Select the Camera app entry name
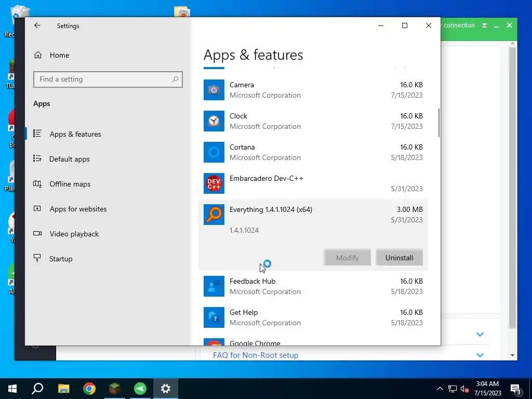 (x=242, y=85)
